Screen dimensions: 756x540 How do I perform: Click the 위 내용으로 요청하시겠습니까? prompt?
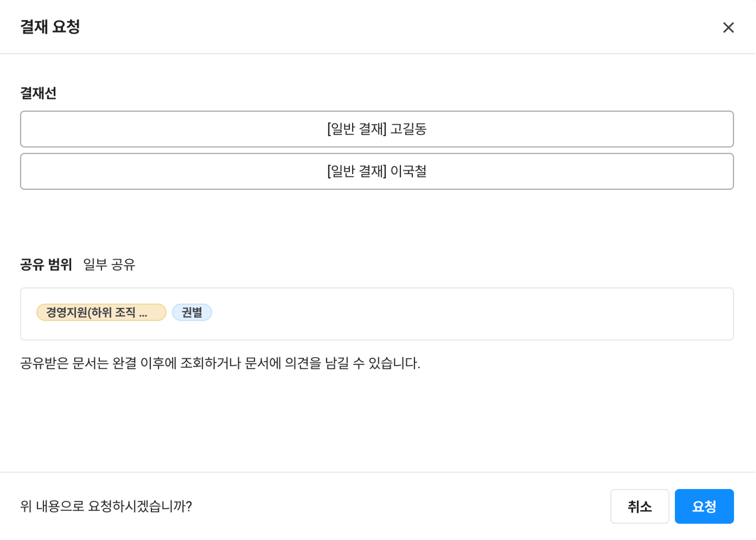tap(106, 506)
